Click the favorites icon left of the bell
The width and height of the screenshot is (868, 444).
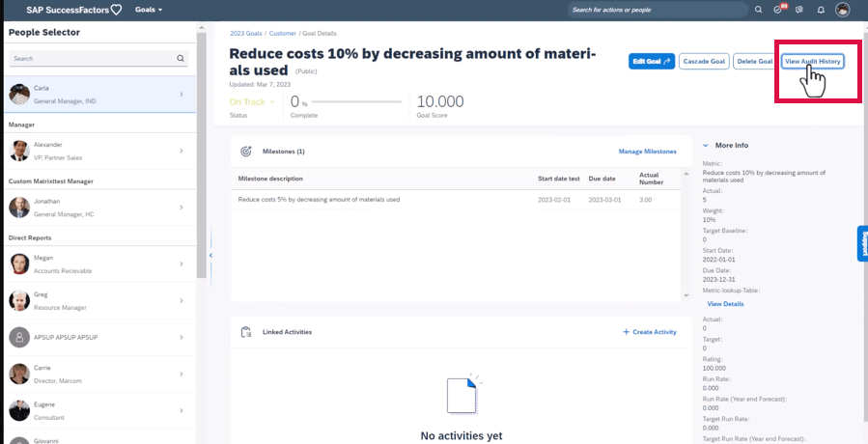tap(799, 10)
